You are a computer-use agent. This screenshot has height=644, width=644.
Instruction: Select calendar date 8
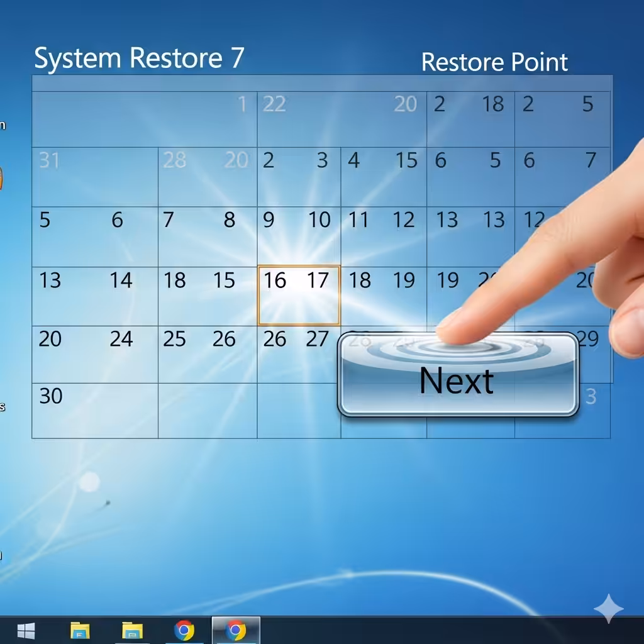pos(230,219)
